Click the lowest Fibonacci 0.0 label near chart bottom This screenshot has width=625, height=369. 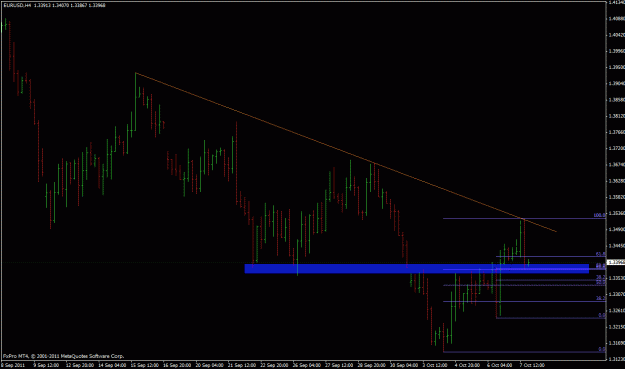click(x=602, y=349)
